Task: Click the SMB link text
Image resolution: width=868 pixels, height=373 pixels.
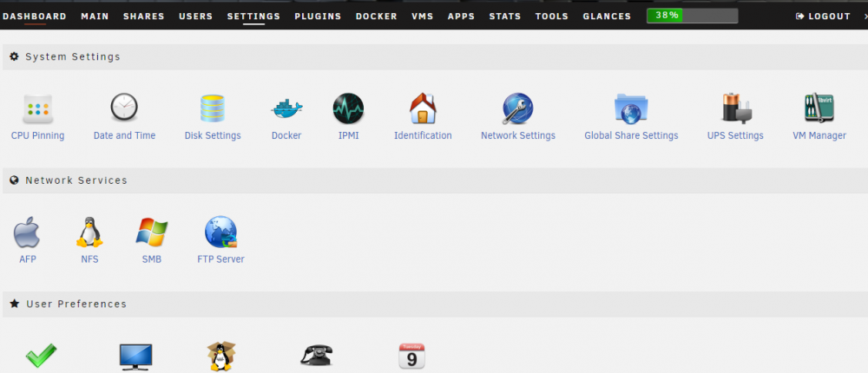Action: pos(152,259)
